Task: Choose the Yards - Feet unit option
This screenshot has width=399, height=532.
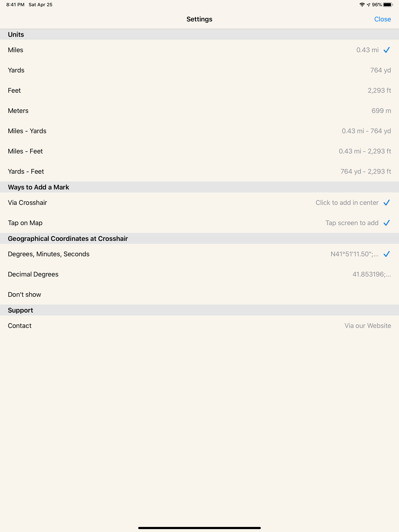Action: coord(199,172)
